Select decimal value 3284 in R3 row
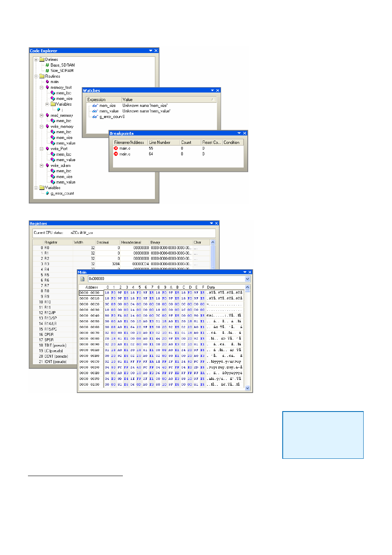This screenshot has width=392, height=555. tap(116, 264)
